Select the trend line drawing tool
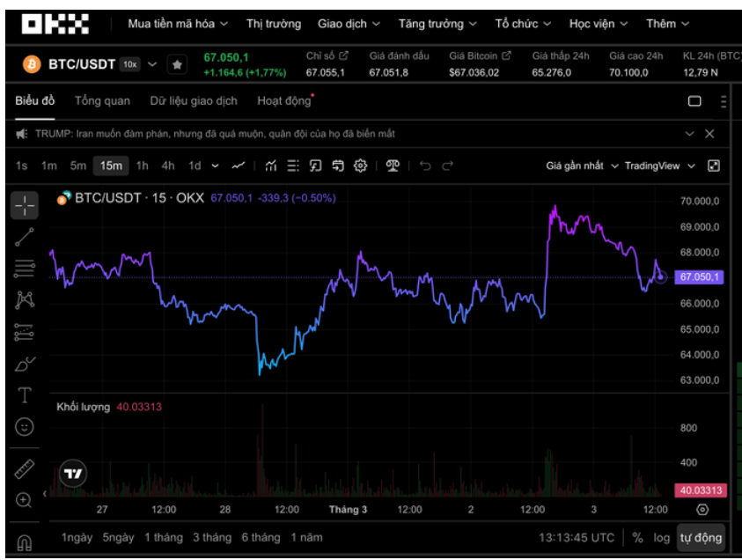742x560 pixels. click(24, 237)
